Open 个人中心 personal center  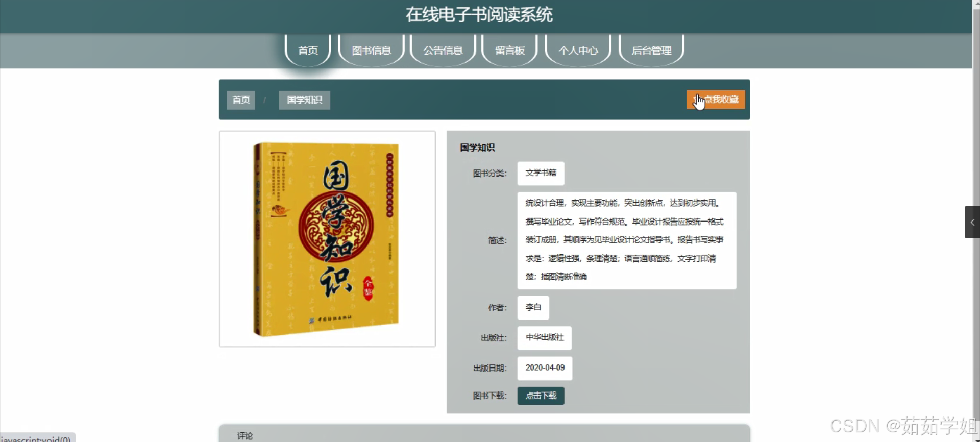click(x=578, y=50)
